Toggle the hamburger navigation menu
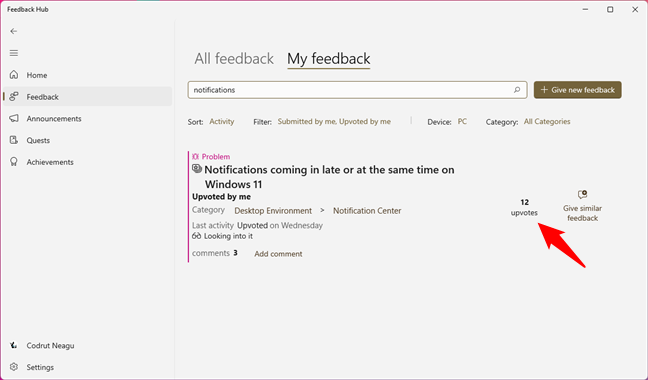 tap(14, 53)
